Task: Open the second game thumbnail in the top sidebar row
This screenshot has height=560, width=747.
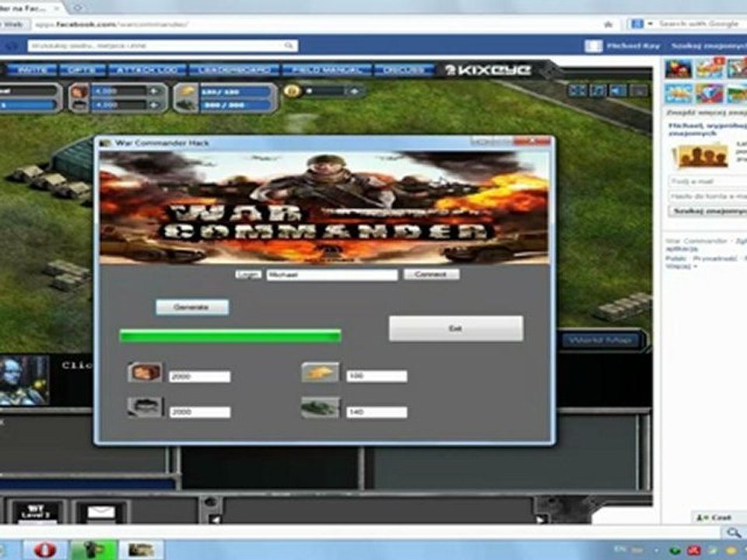Action: tap(710, 68)
